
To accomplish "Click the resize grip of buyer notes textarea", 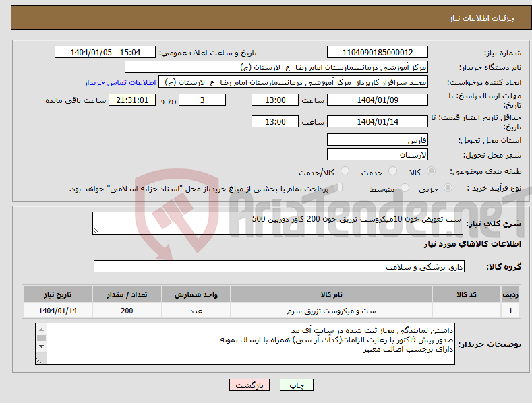I will (39, 361).
